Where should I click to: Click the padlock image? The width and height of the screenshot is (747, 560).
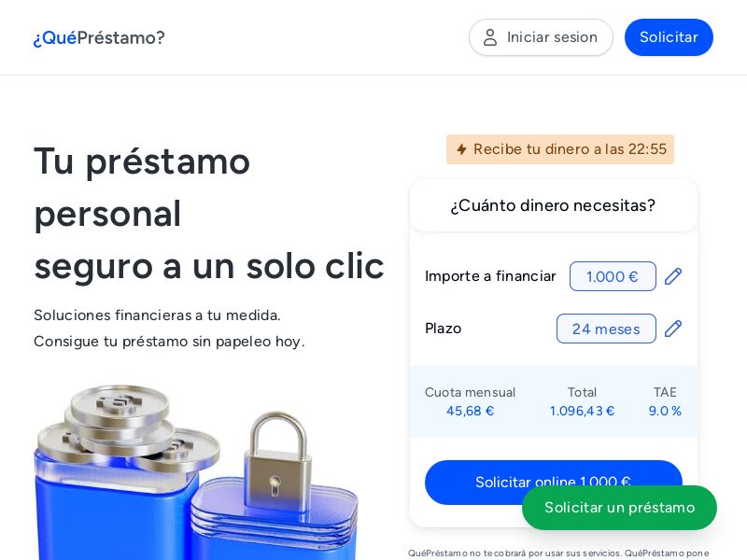pos(277,461)
